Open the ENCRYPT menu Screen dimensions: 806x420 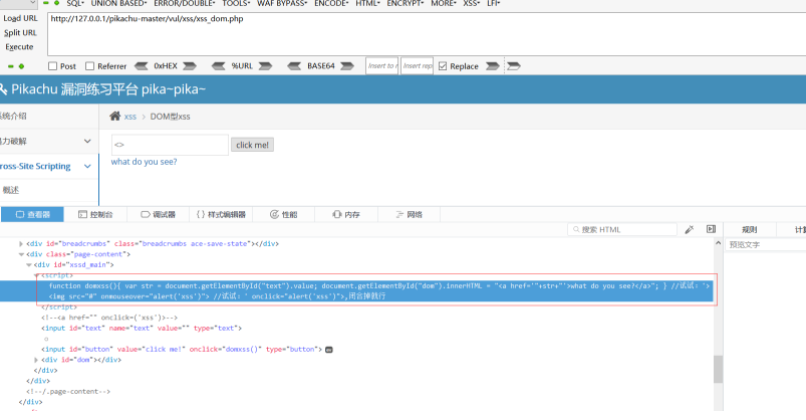[406, 4]
